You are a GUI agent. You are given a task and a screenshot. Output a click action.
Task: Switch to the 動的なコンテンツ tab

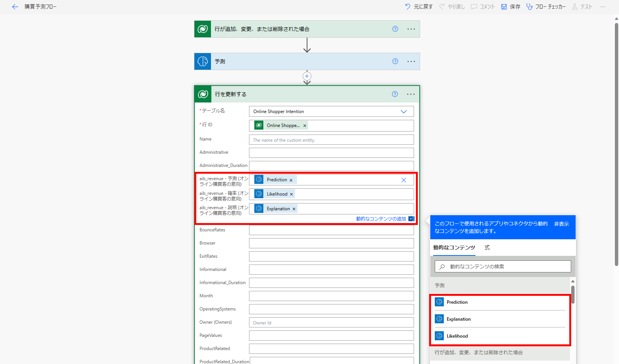click(x=454, y=248)
